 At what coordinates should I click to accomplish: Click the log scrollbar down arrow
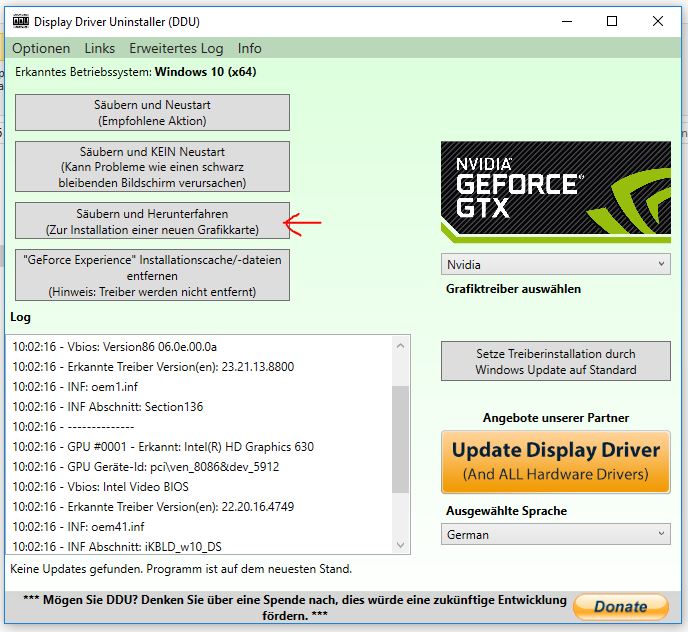click(x=400, y=545)
